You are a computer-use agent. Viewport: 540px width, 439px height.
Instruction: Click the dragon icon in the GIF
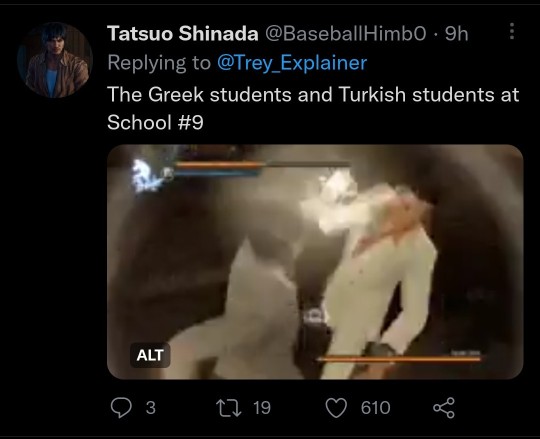pyautogui.click(x=147, y=176)
